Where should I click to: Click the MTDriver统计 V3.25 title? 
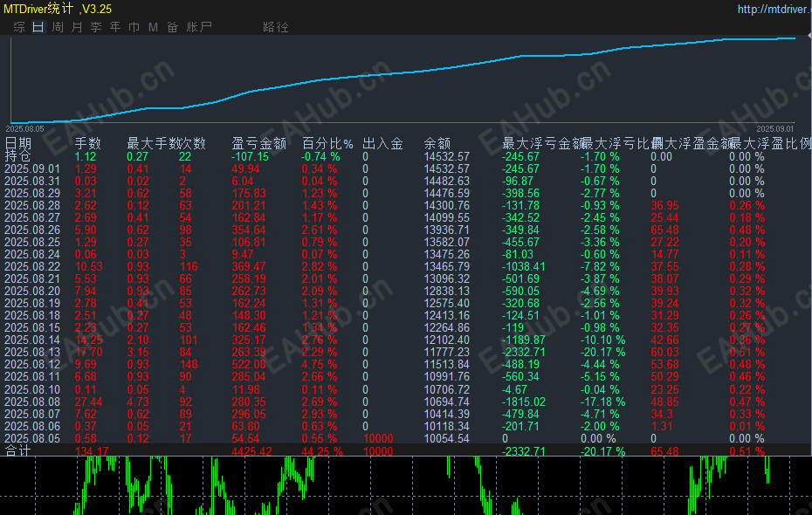tap(58, 9)
